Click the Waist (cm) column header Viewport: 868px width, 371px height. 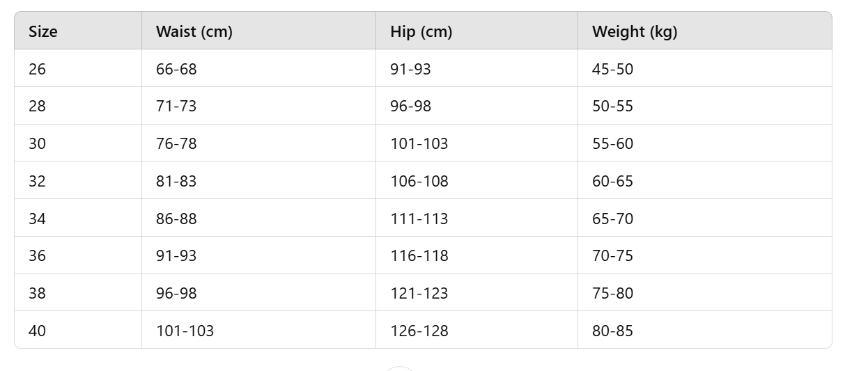[194, 31]
